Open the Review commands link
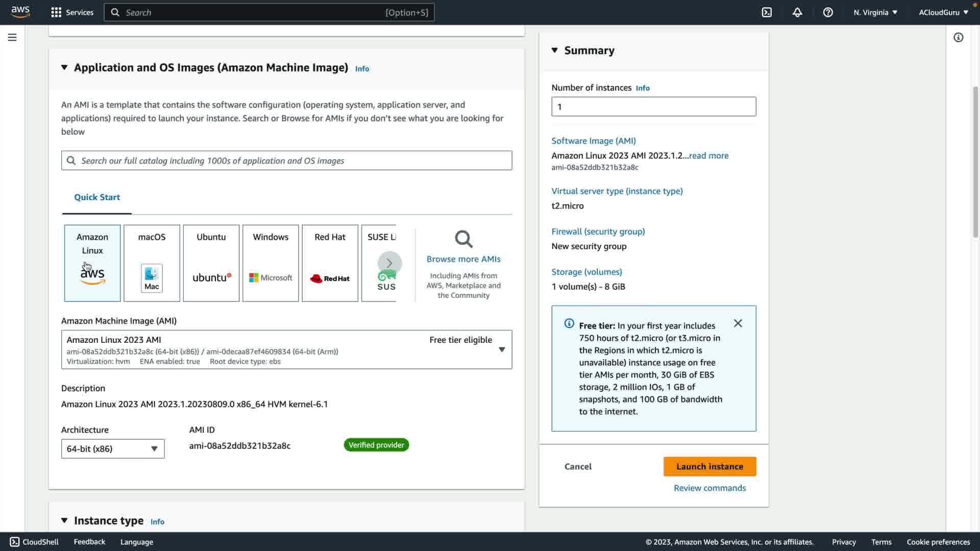Screen dimensions: 980x551 [709, 488]
